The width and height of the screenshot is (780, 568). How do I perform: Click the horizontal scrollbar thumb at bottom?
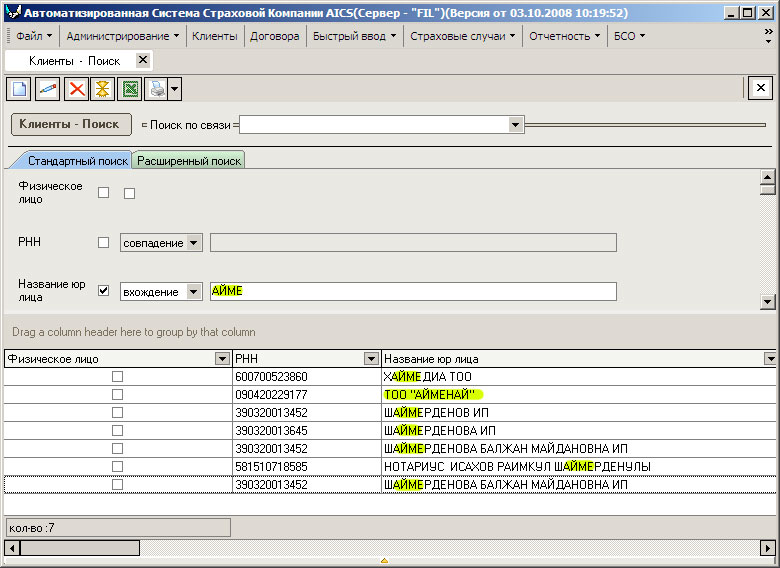80,548
